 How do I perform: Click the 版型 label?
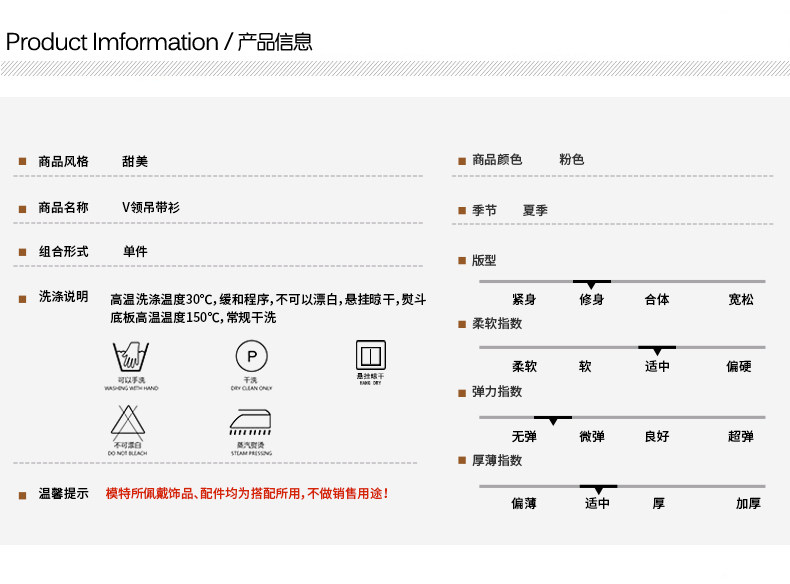tap(484, 261)
